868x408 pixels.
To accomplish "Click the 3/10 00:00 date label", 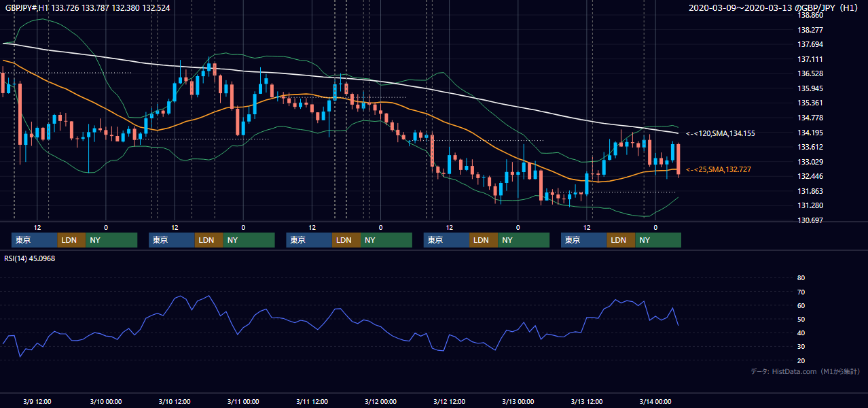I will point(105,401).
